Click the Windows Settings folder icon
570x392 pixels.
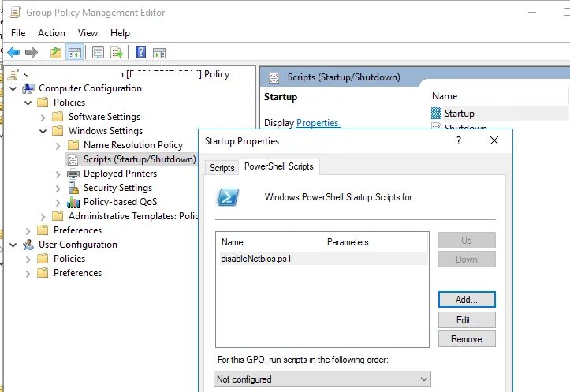tap(58, 131)
